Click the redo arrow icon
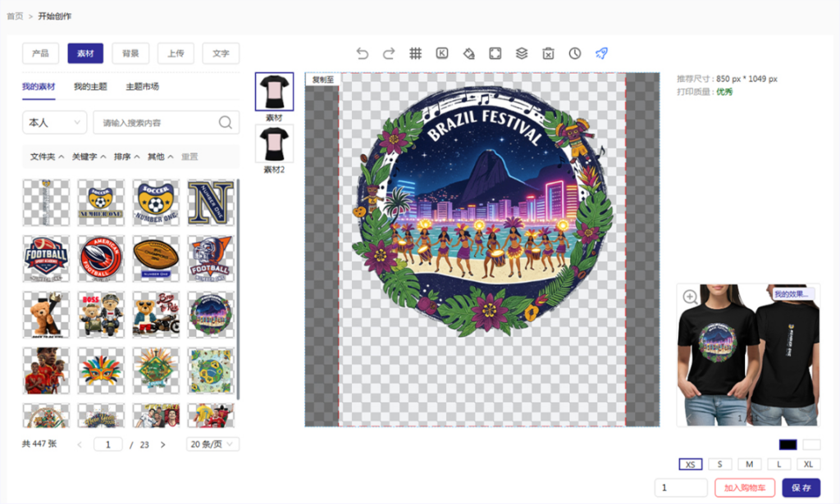This screenshot has width=840, height=504. pos(389,53)
